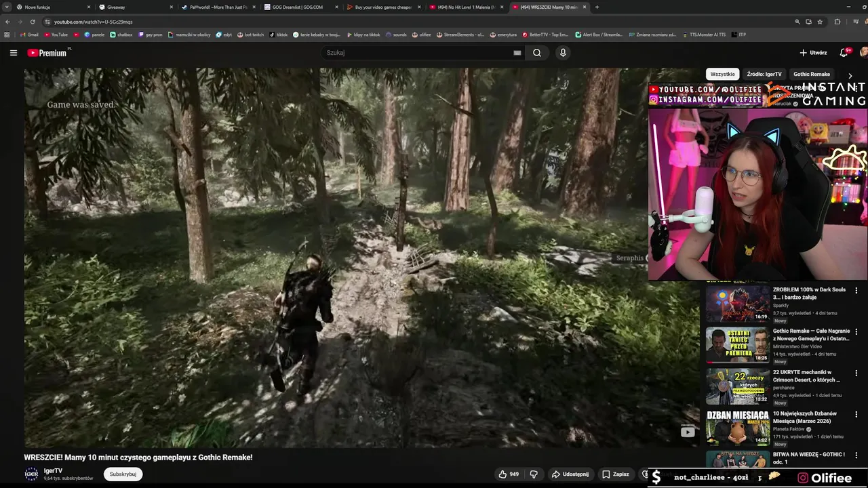
Task: Click the Utwórz create button
Action: [813, 53]
